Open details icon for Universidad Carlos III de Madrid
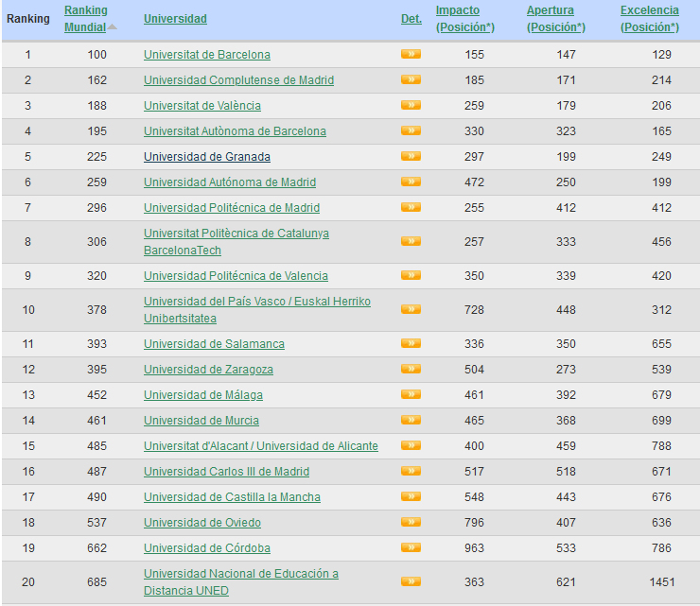The width and height of the screenshot is (700, 606). click(x=411, y=471)
